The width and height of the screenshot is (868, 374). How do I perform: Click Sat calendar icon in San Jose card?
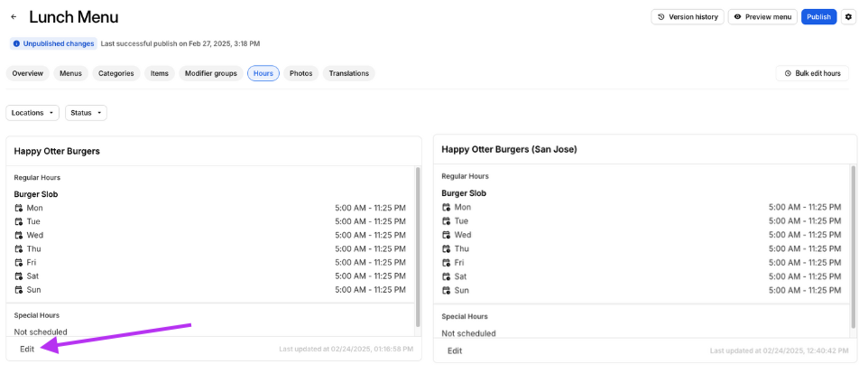447,276
